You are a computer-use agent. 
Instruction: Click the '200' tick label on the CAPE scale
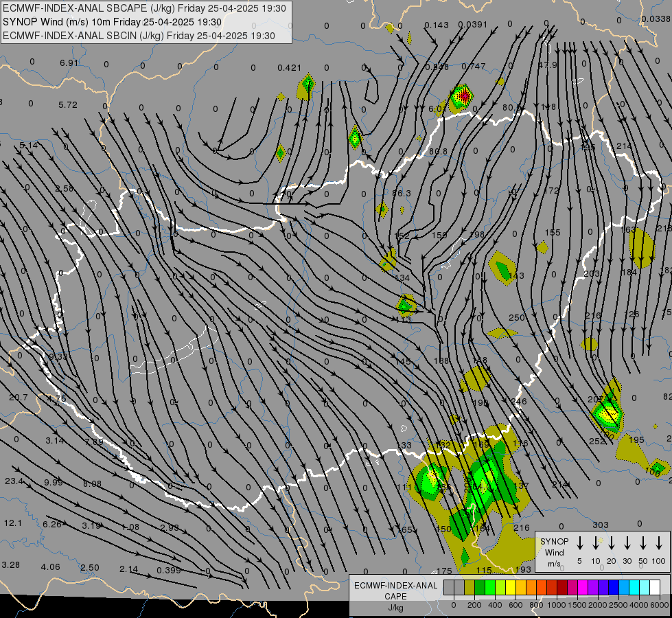(x=474, y=605)
